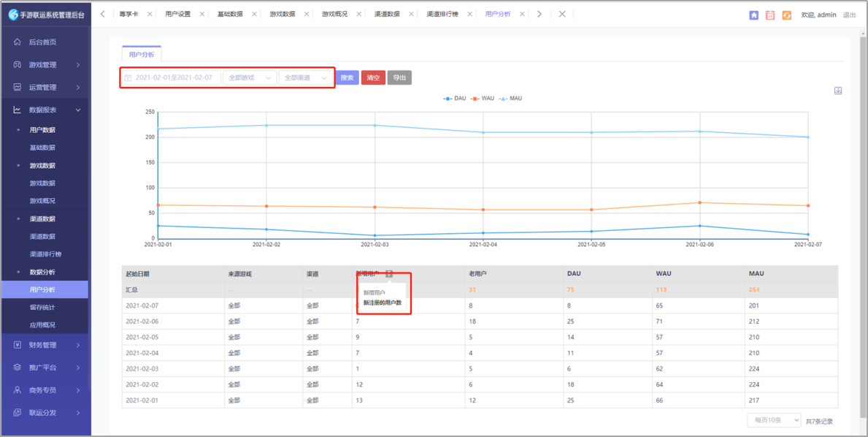Close all tabs with the large X icon
Viewport: 868px width, 437px height.
click(x=562, y=15)
